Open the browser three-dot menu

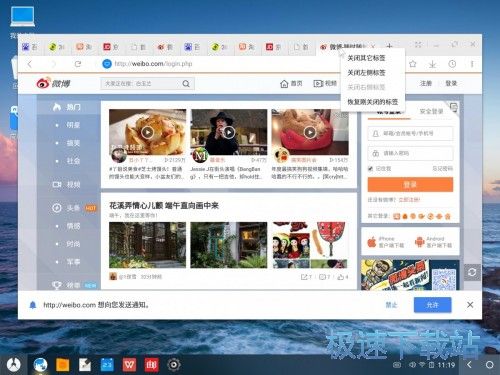[x=472, y=64]
